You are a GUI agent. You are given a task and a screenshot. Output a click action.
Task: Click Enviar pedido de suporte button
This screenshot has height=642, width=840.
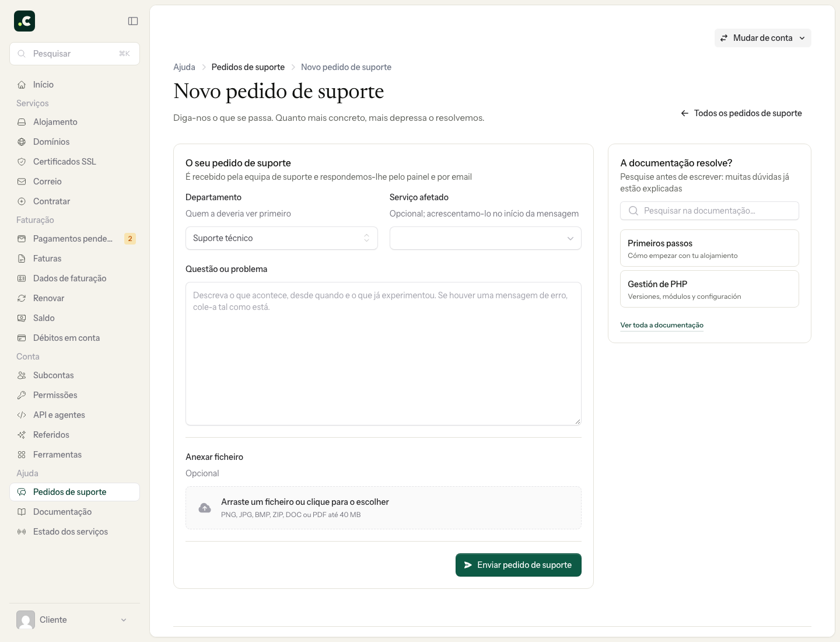[x=519, y=565]
